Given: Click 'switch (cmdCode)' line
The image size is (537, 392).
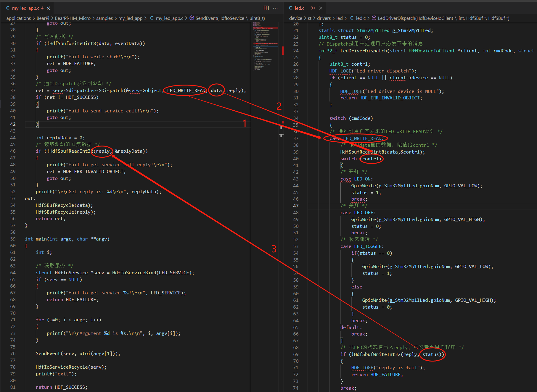Looking at the screenshot, I should 351,118.
